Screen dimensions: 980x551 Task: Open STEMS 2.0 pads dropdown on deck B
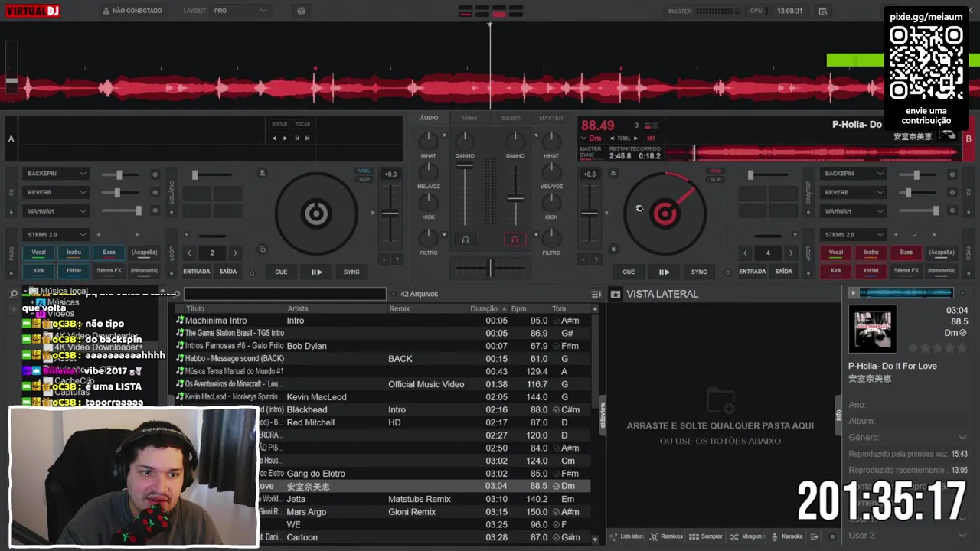pyautogui.click(x=853, y=234)
